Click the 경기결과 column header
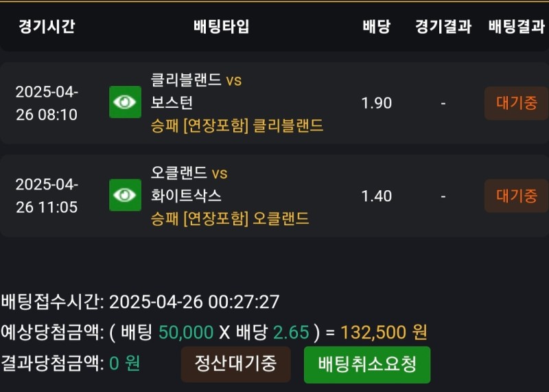549x392 pixels. (443, 27)
